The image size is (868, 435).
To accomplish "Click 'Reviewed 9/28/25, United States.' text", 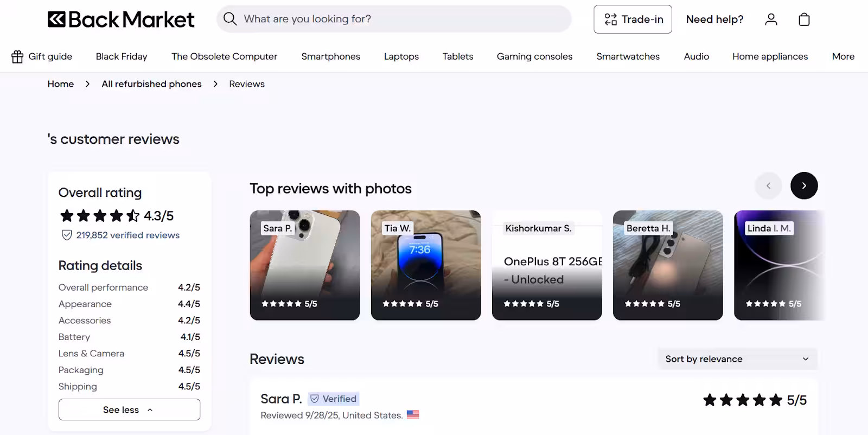I will click(x=331, y=415).
